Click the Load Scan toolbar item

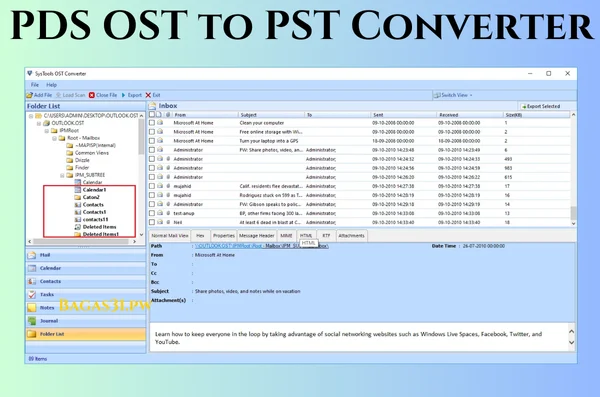click(x=70, y=95)
